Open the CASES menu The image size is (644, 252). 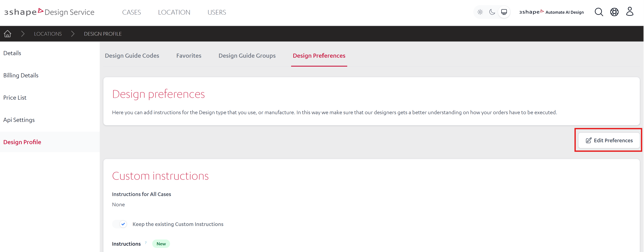[132, 12]
